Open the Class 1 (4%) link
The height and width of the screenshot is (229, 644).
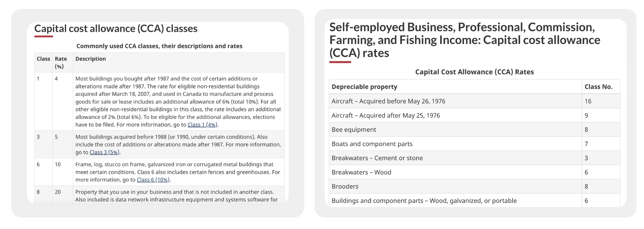coord(202,125)
